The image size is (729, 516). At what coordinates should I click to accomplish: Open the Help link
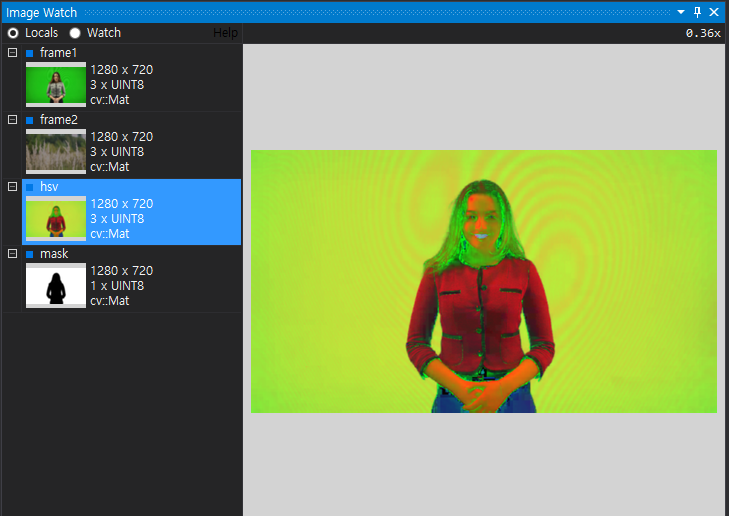225,33
